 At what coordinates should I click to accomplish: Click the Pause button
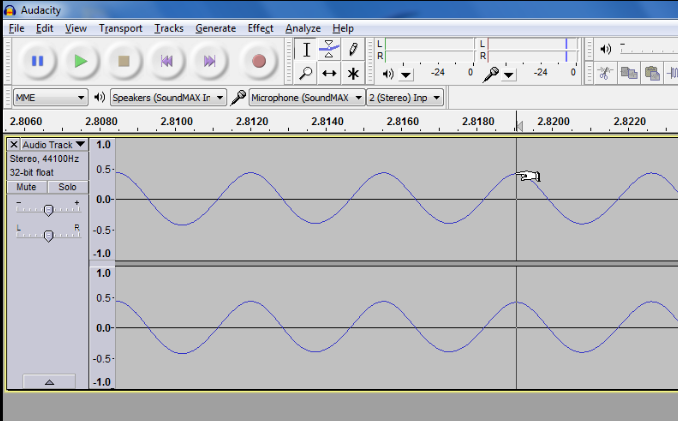(38, 61)
